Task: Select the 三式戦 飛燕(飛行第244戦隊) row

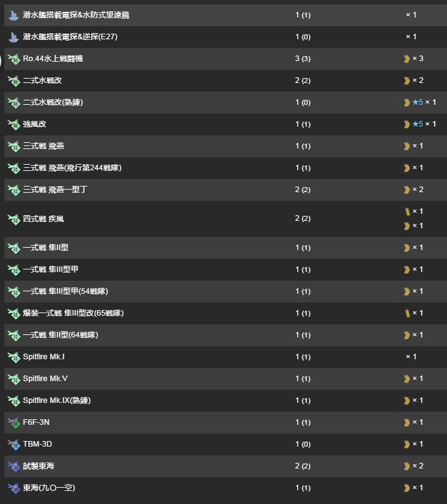Action: click(225, 168)
